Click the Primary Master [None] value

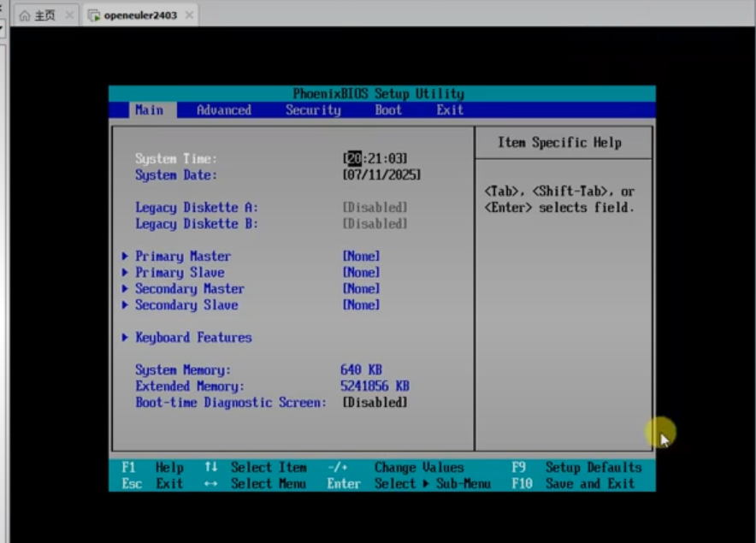pyautogui.click(x=361, y=256)
